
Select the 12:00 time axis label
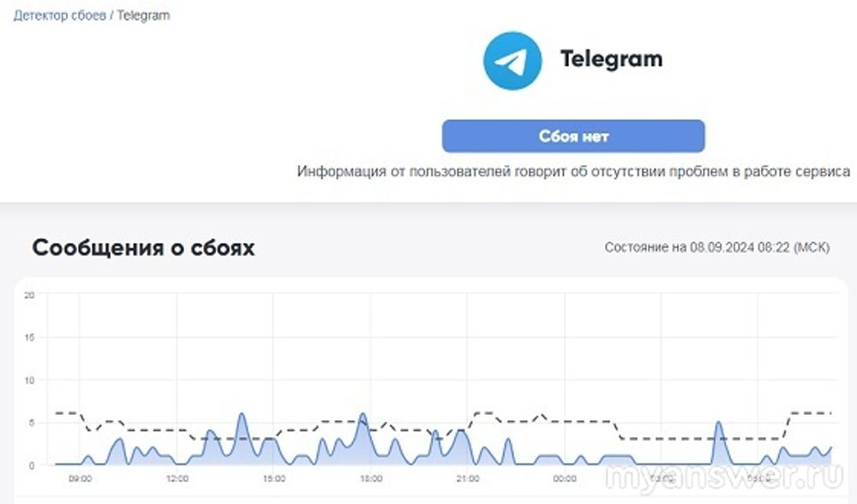(177, 478)
